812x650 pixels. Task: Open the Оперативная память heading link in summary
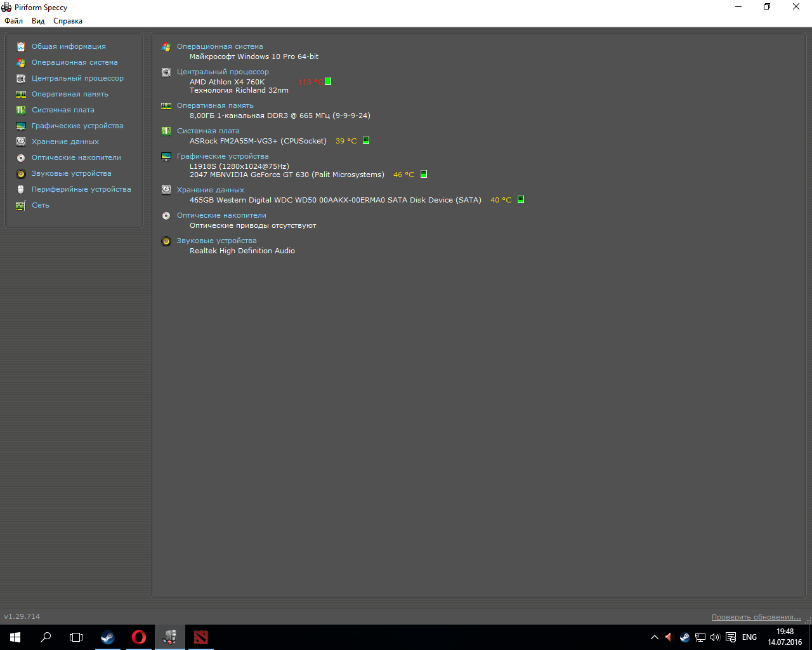215,105
